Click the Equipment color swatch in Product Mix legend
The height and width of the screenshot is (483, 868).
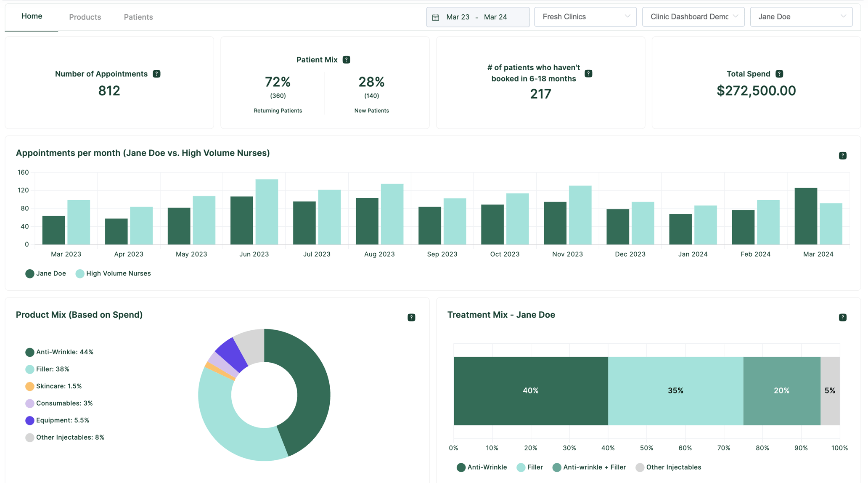[x=29, y=420]
